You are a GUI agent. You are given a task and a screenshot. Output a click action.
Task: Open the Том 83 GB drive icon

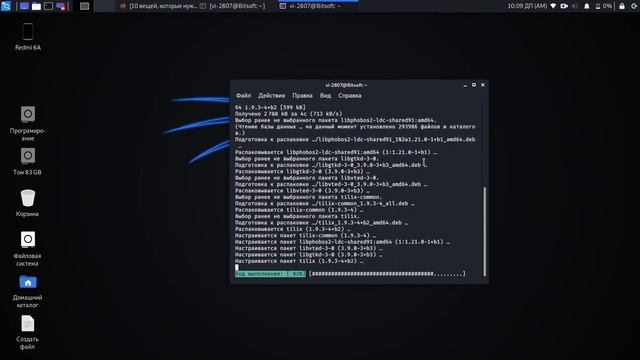coord(28,156)
